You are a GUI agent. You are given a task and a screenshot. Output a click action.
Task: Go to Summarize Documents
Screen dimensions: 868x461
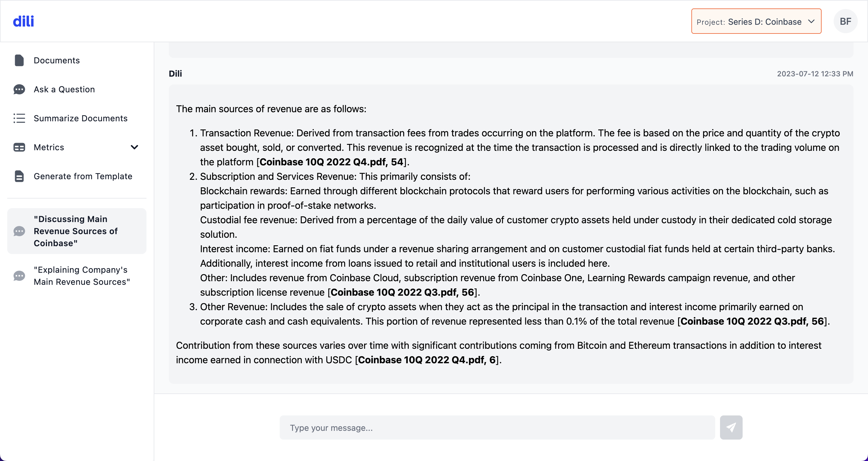coord(80,118)
